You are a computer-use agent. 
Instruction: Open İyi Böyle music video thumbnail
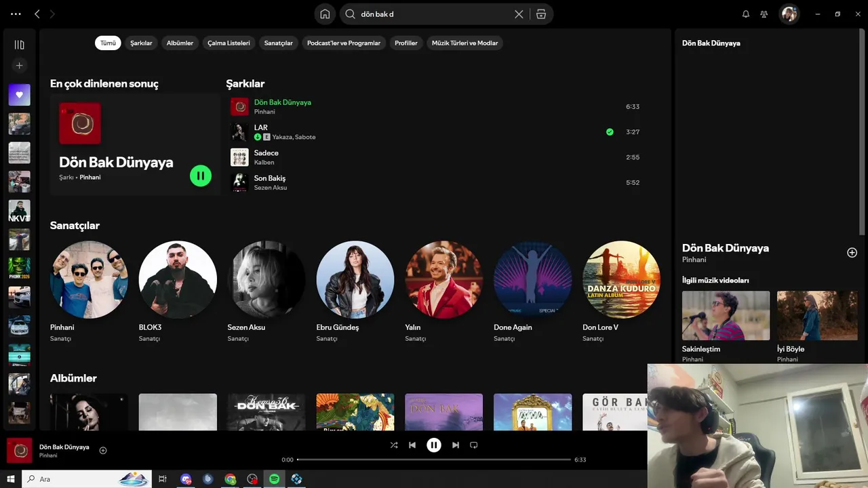817,316
